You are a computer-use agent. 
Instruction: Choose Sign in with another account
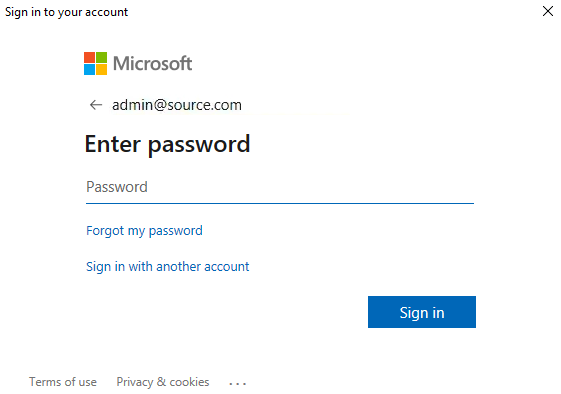[167, 267]
